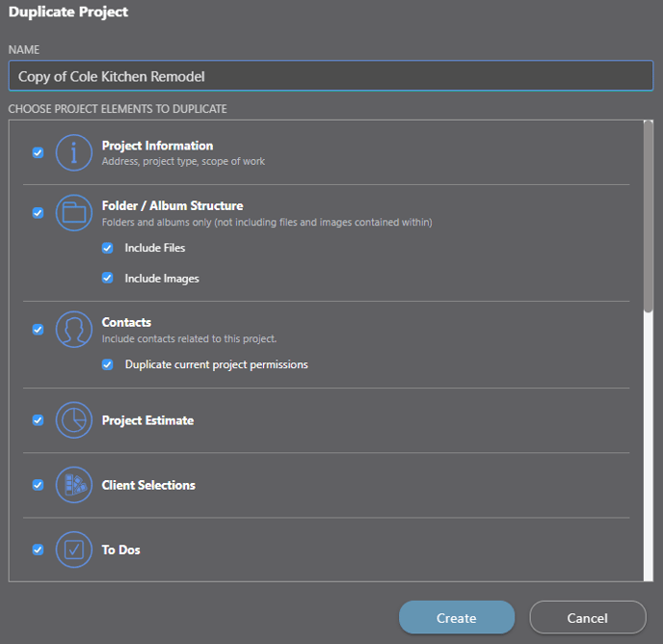
Task: Click 'Include contacts related to this project.' text
Action: point(189,339)
